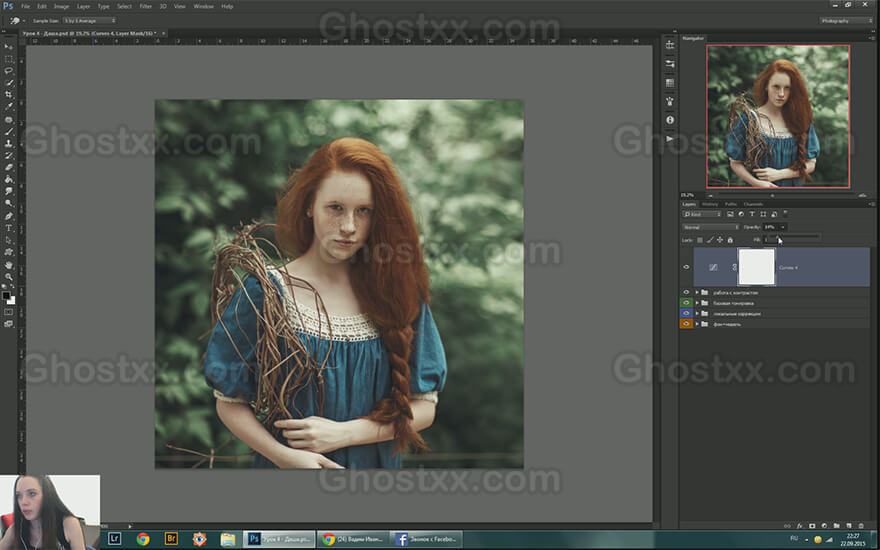Create a new layer icon
Image resolution: width=880 pixels, height=550 pixels.
pyautogui.click(x=848, y=526)
